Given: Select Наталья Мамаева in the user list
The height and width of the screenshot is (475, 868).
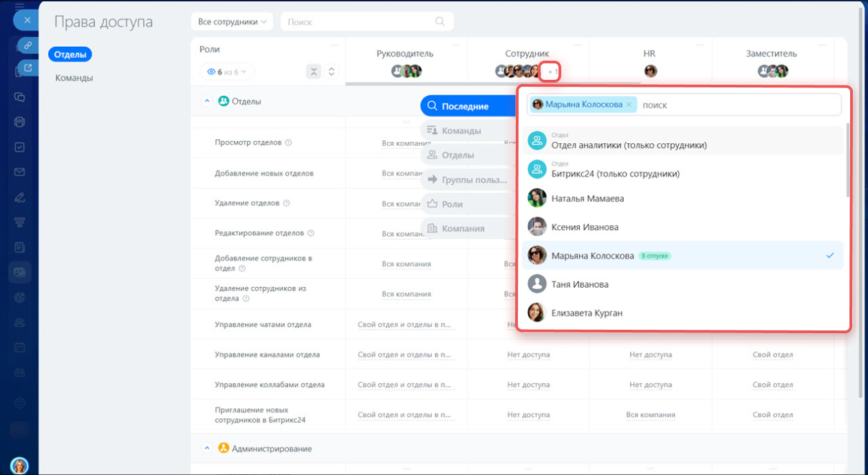Looking at the screenshot, I should 587,198.
